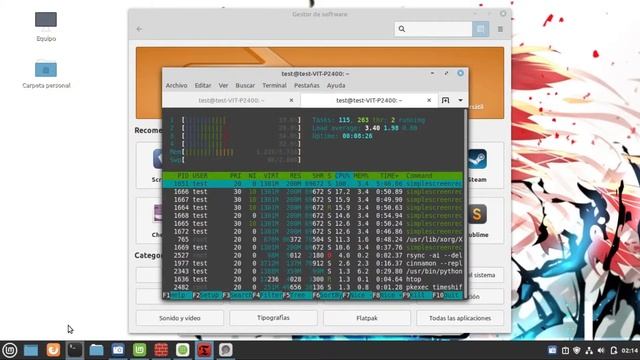Click F2 Setup in htop function bar
The height and width of the screenshot is (360, 640).
pyautogui.click(x=207, y=295)
